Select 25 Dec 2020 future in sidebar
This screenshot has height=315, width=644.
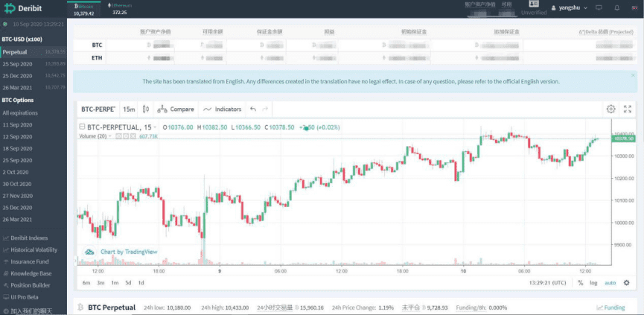17,76
